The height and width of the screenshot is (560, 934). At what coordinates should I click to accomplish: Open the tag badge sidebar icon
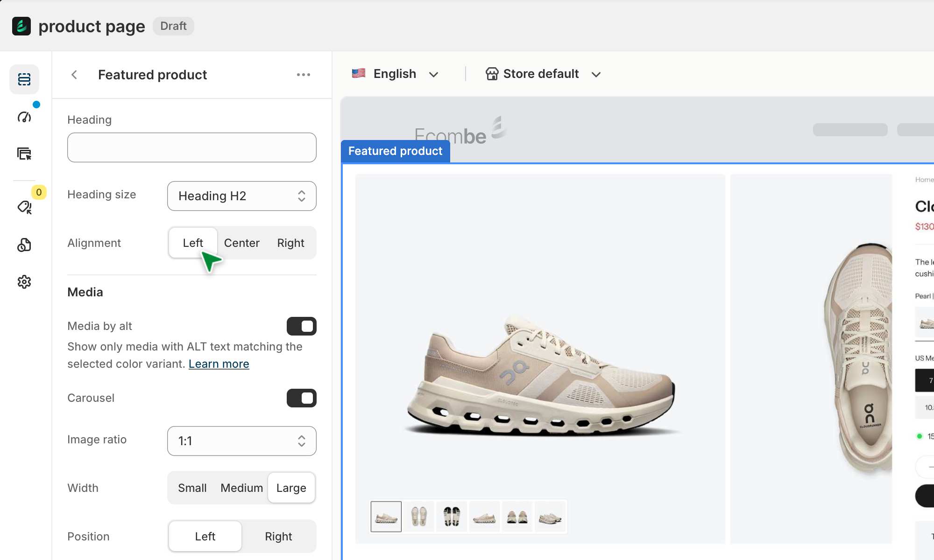[24, 207]
